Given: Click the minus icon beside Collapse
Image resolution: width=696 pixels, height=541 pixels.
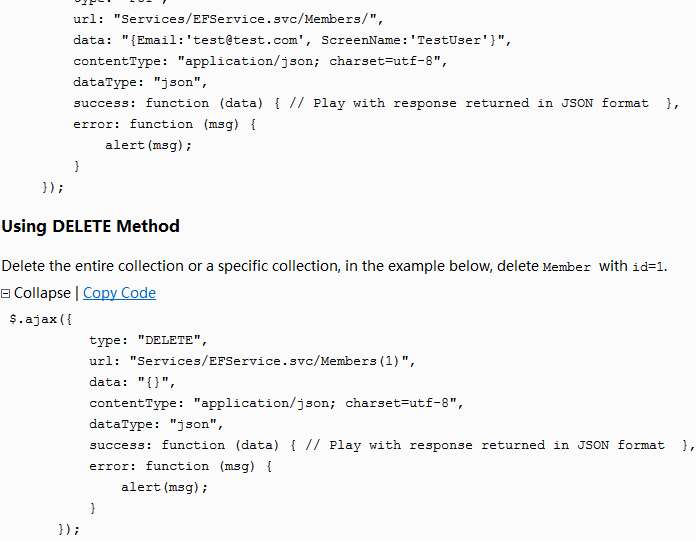Looking at the screenshot, I should coord(6,293).
